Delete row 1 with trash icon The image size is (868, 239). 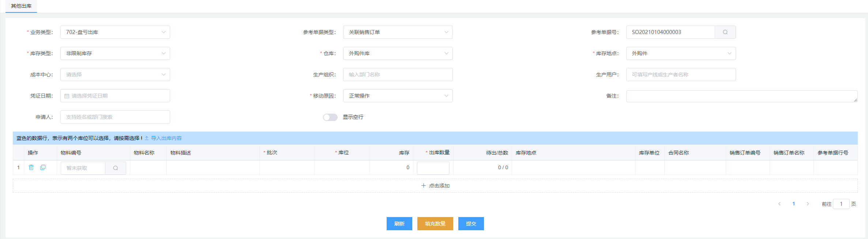pyautogui.click(x=31, y=167)
